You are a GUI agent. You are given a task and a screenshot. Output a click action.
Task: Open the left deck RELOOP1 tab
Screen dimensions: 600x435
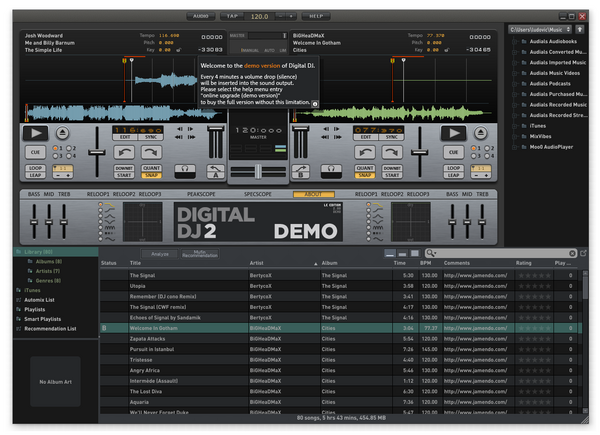click(98, 194)
